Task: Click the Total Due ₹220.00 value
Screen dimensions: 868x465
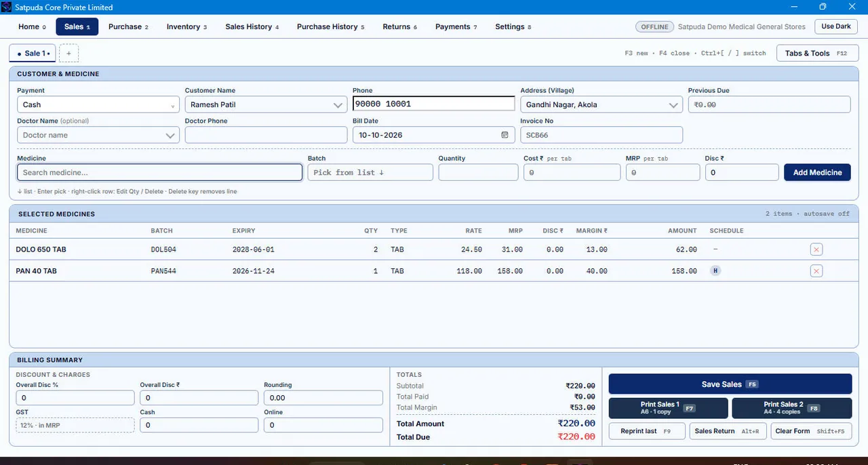Action: point(576,437)
